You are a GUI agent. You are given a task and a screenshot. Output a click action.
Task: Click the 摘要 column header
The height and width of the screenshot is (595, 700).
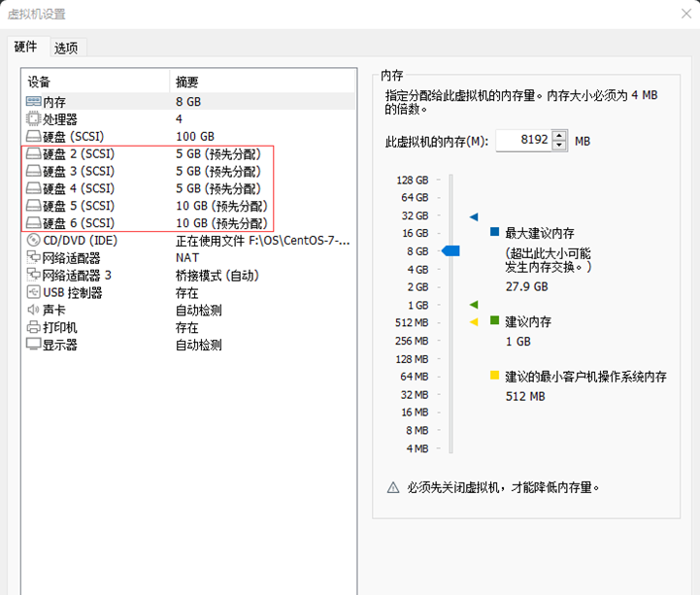pyautogui.click(x=186, y=82)
